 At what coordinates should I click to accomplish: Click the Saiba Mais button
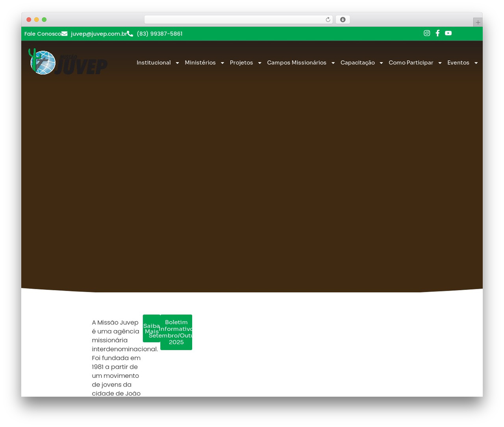pos(152,329)
